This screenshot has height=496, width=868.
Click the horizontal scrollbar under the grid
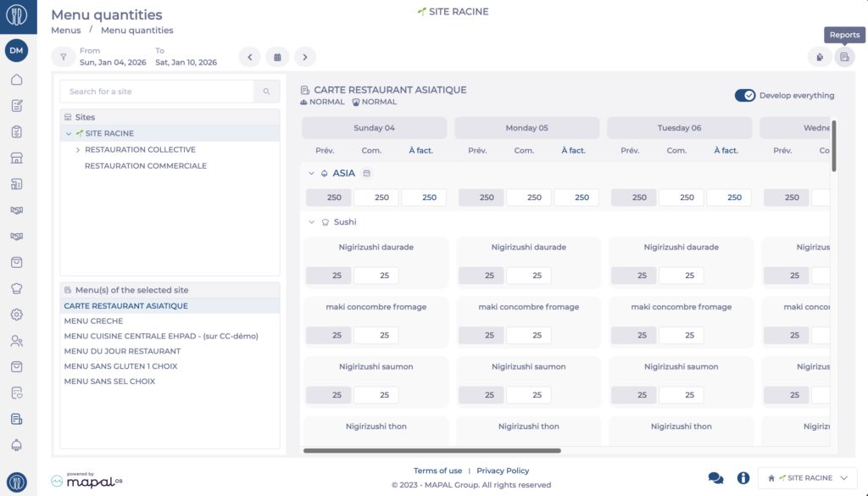pos(431,450)
